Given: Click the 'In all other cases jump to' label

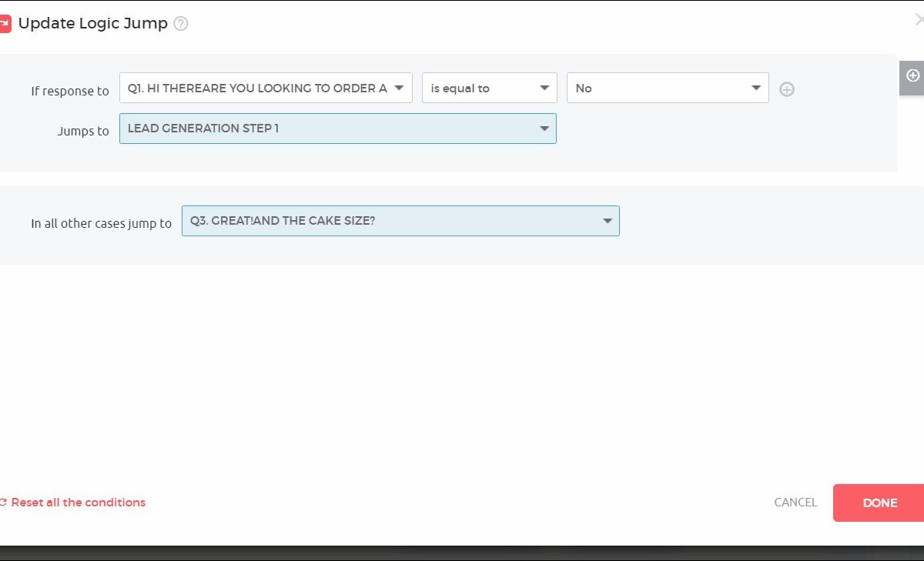Looking at the screenshot, I should pos(101,223).
